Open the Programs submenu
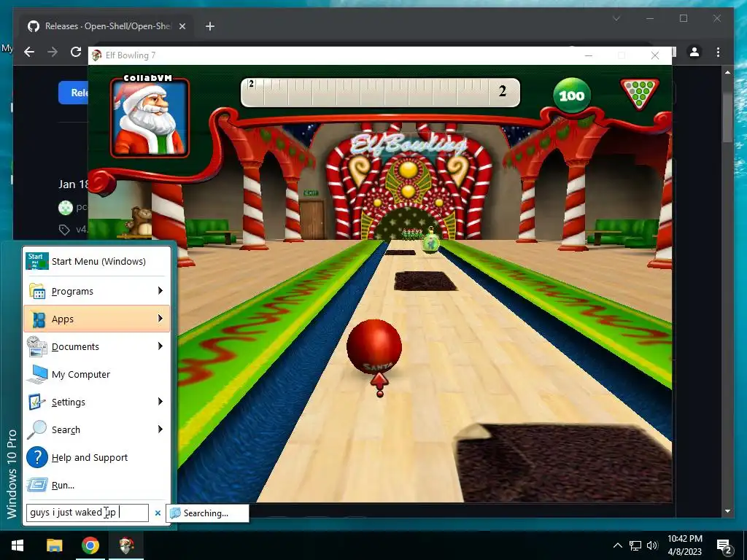747x560 pixels. pos(97,291)
